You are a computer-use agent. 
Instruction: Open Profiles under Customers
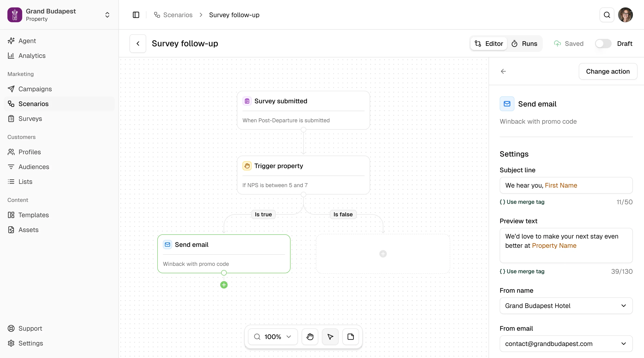(59, 152)
